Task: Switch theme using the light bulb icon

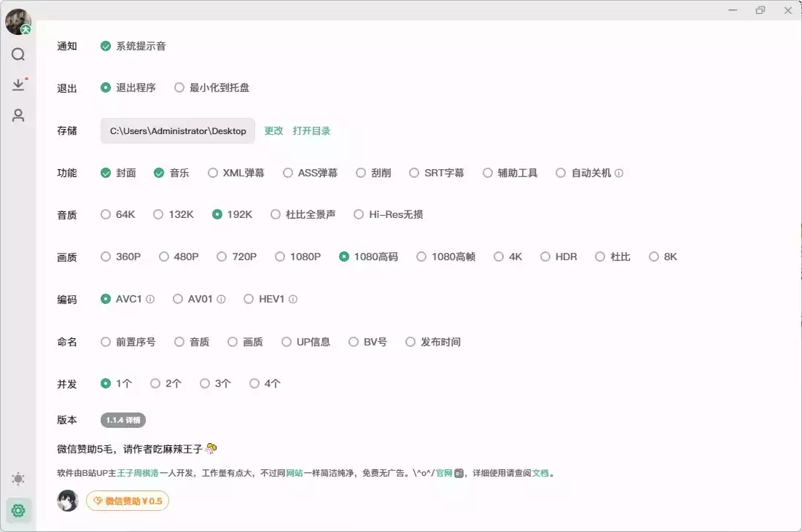Action: point(18,479)
